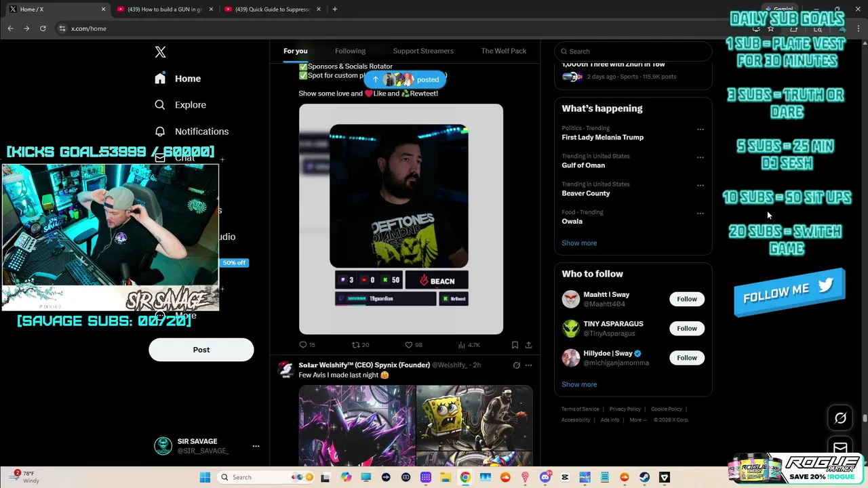Open the Beaver County trend
The width and height of the screenshot is (868, 488).
click(586, 193)
